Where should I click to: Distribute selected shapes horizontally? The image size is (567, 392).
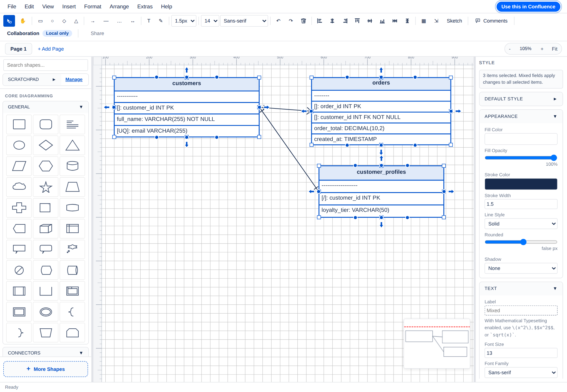pos(395,21)
